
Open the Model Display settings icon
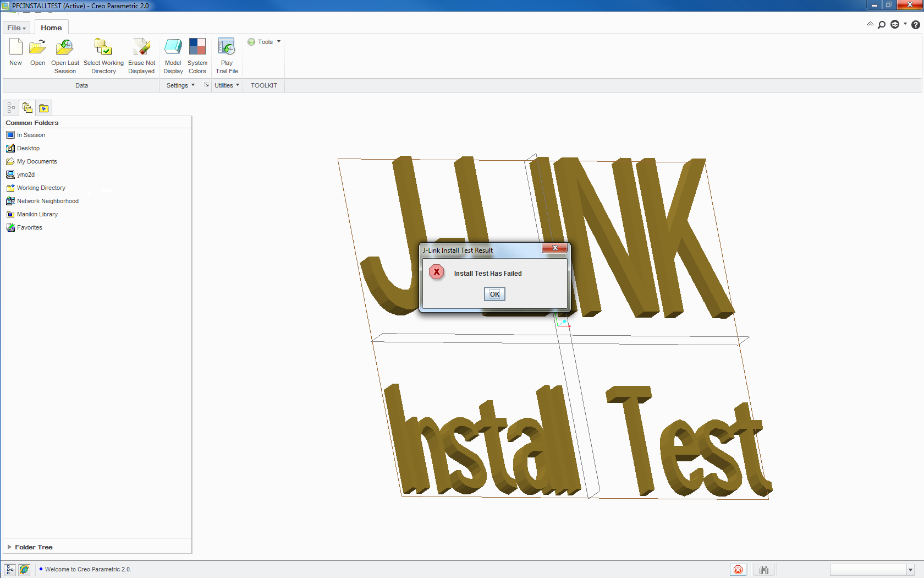pyautogui.click(x=173, y=47)
